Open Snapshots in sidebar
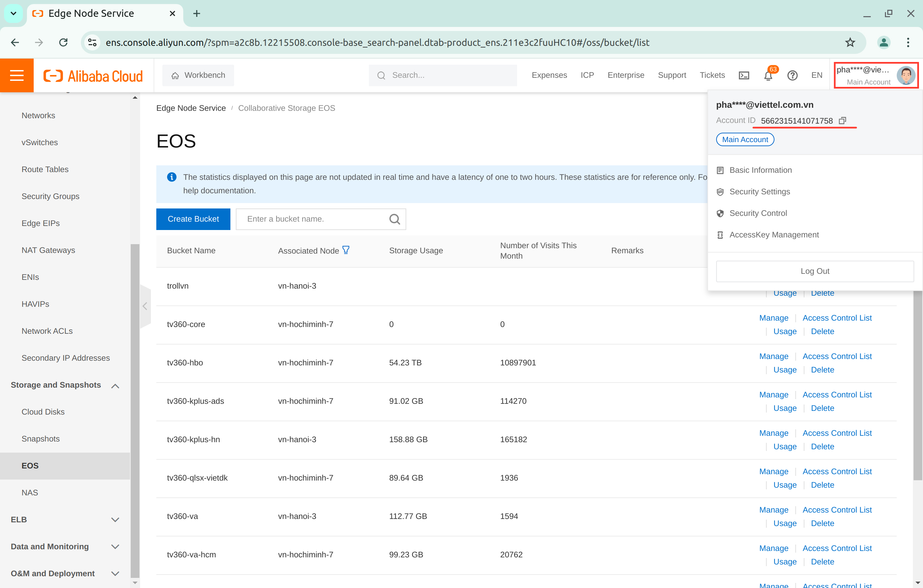 tap(41, 438)
